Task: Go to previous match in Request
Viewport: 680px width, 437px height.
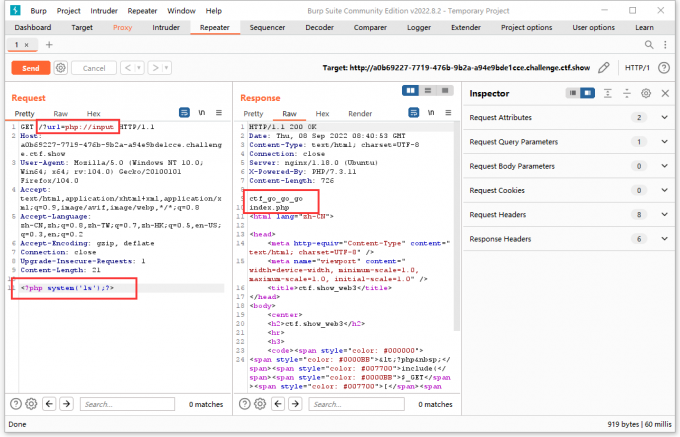Action: (x=49, y=404)
